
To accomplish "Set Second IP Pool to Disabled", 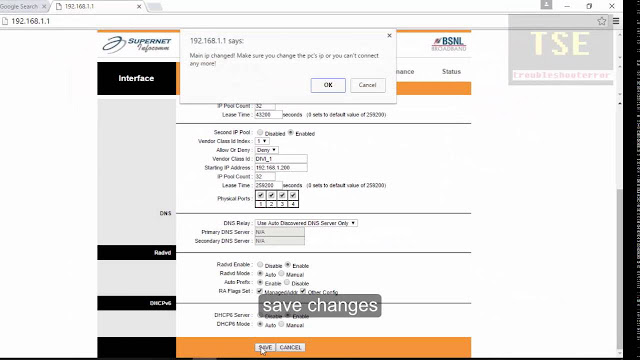I will pyautogui.click(x=260, y=132).
